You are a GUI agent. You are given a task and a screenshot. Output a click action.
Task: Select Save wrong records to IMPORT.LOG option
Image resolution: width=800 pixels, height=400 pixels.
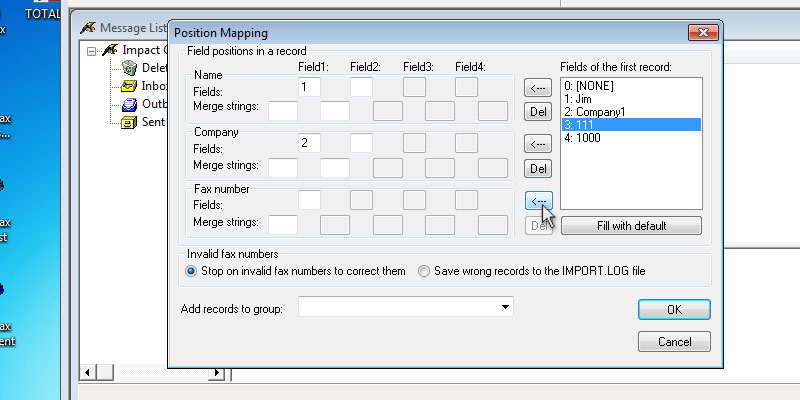tap(424, 271)
